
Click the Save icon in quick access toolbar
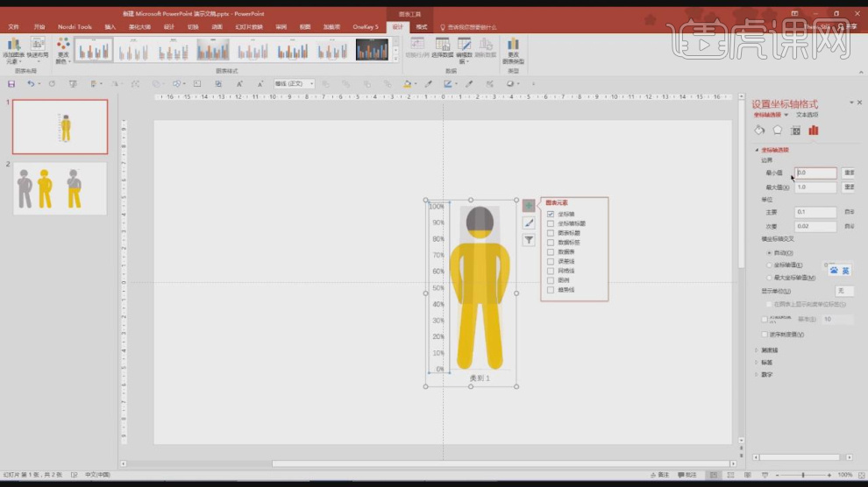point(11,84)
